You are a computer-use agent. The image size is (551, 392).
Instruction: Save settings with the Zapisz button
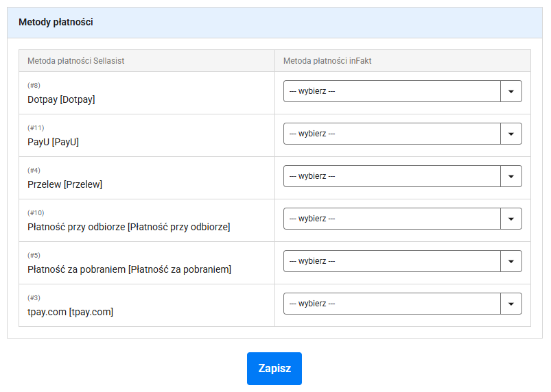coord(274,369)
